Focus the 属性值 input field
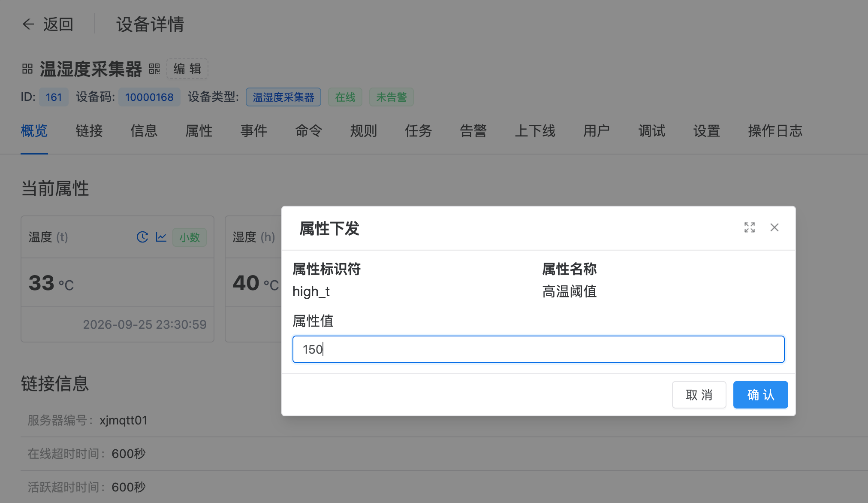The height and width of the screenshot is (503, 868). [539, 349]
